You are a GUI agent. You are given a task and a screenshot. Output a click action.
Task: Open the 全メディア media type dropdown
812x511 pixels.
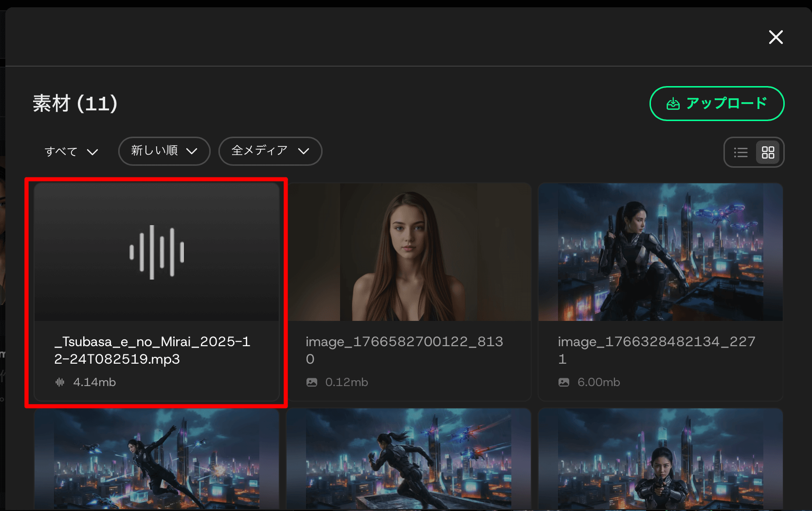tap(270, 151)
